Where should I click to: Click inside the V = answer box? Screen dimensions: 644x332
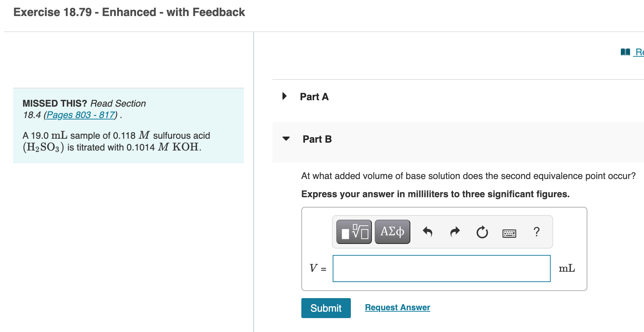(441, 268)
